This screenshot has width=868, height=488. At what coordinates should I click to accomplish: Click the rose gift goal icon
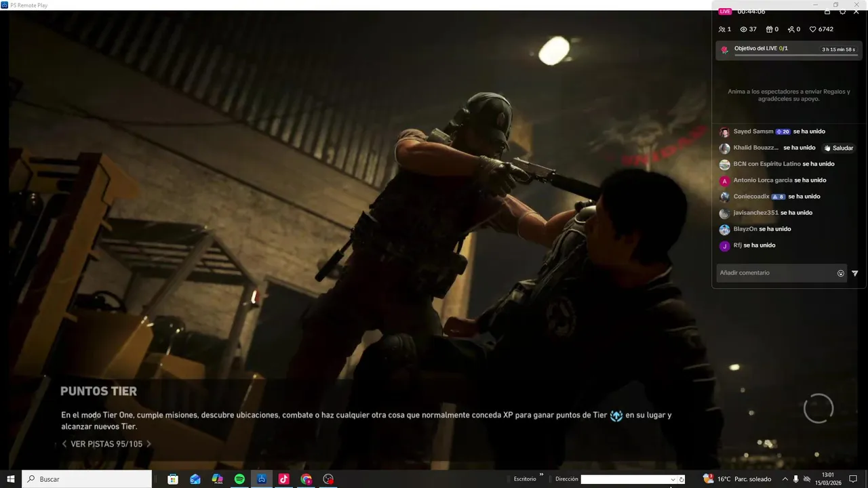(725, 49)
